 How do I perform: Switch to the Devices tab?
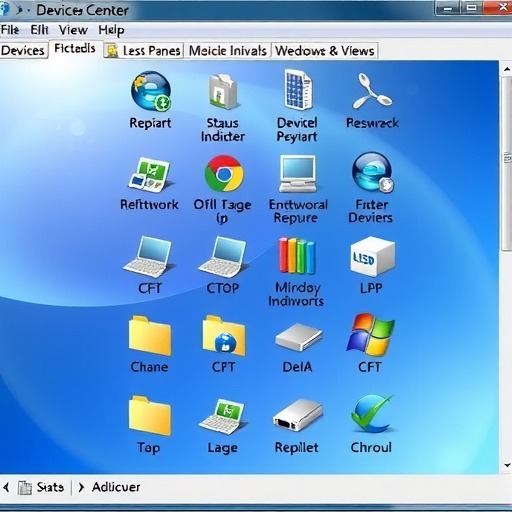pos(23,50)
